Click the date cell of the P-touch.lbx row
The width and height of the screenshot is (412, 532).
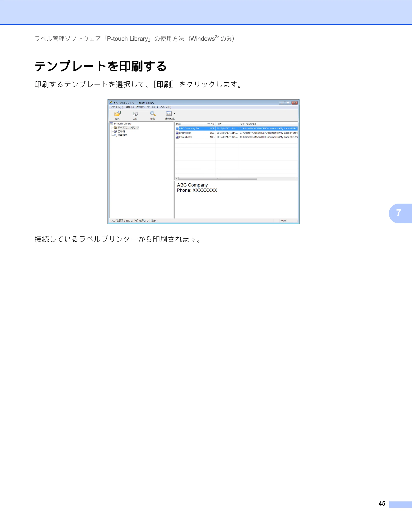pyautogui.click(x=227, y=137)
